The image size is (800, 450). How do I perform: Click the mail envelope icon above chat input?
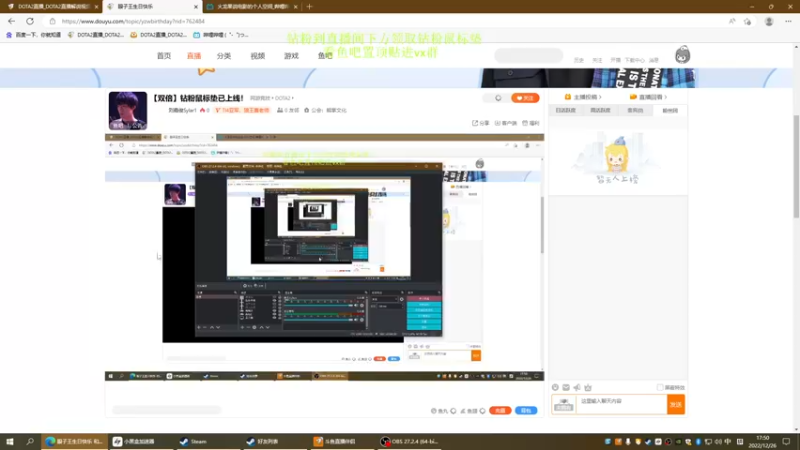click(x=566, y=388)
